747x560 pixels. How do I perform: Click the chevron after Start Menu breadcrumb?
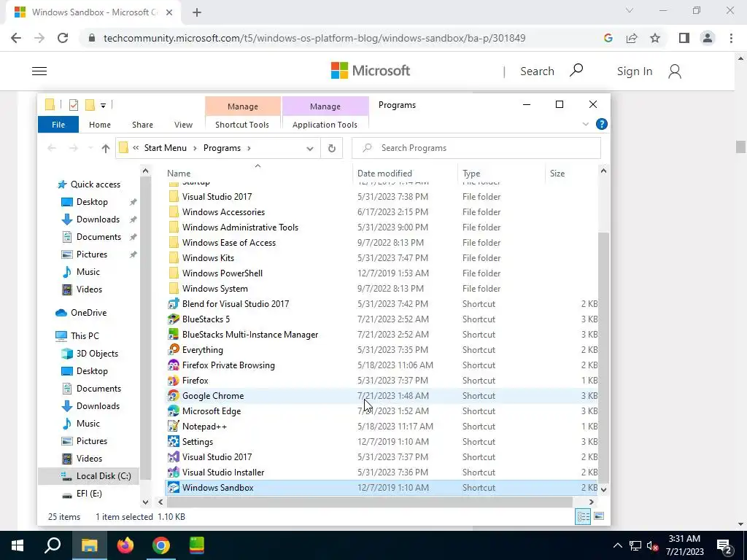click(x=195, y=148)
